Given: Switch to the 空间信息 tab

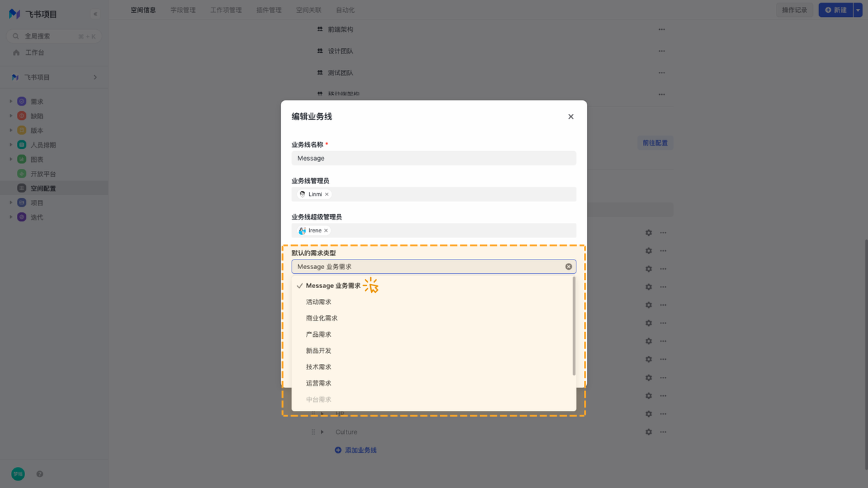Looking at the screenshot, I should click(x=143, y=10).
